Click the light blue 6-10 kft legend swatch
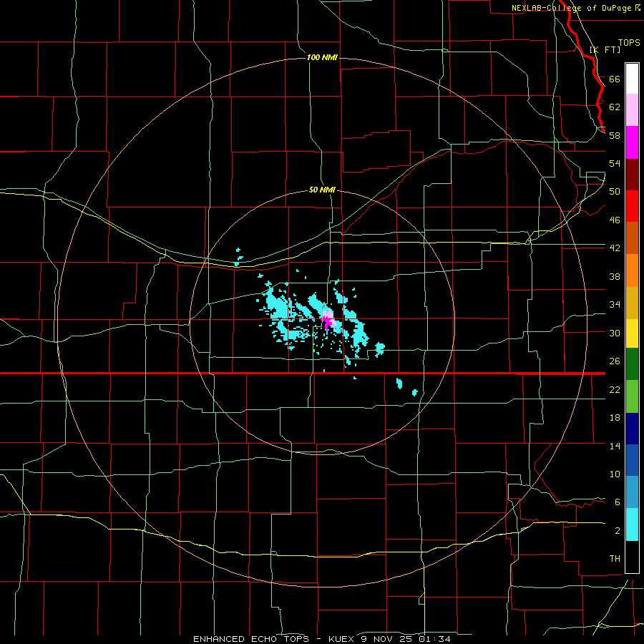This screenshot has height=644, width=644. coord(632,492)
